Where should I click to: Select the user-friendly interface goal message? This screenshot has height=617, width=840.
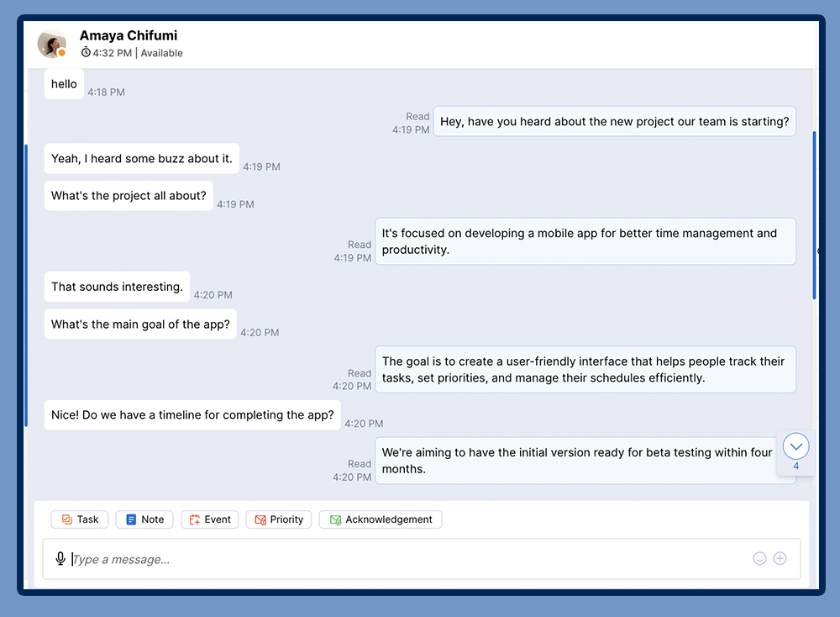585,370
